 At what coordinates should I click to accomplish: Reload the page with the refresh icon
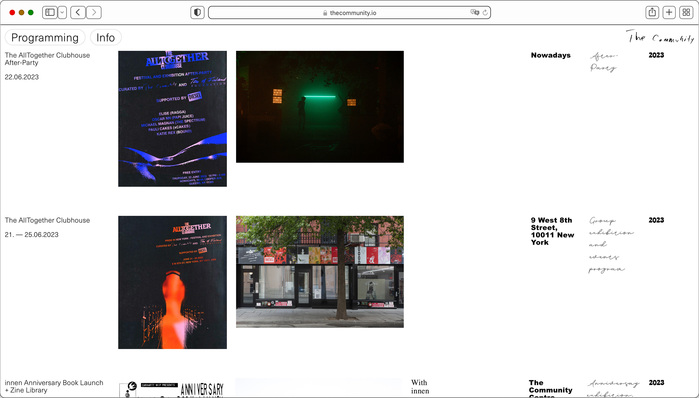click(485, 12)
